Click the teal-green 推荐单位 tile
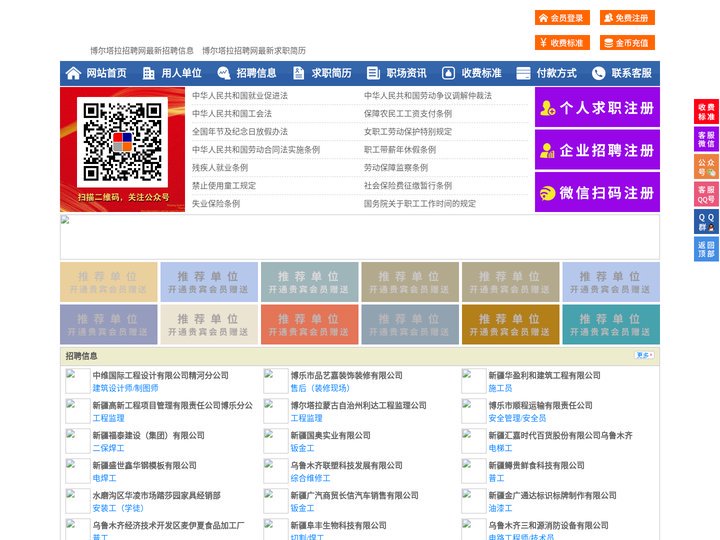This screenshot has height=540, width=720. coord(611,324)
